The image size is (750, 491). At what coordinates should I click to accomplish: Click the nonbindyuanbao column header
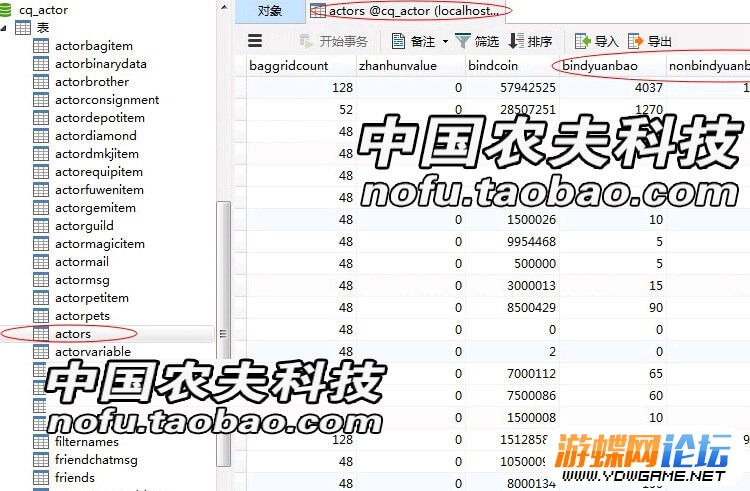[x=708, y=65]
